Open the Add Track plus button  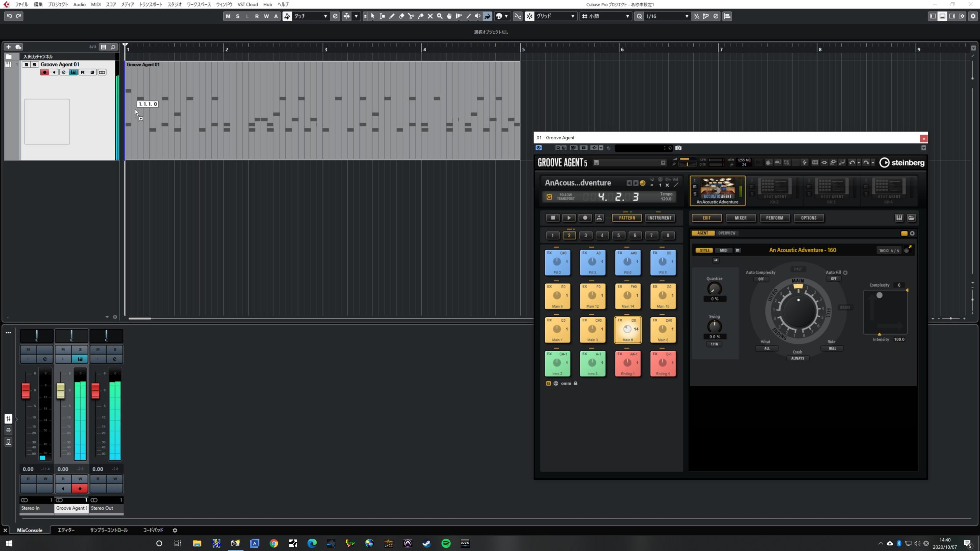point(8,47)
